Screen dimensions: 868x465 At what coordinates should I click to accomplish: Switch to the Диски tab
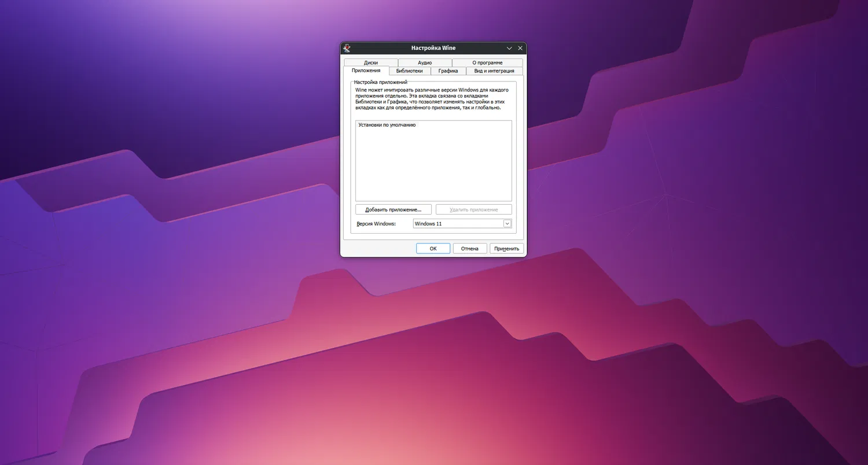coord(370,62)
